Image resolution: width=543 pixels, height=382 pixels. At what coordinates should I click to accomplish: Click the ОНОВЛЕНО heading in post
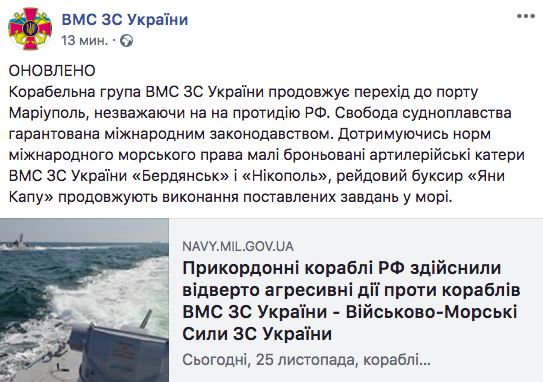coord(52,71)
